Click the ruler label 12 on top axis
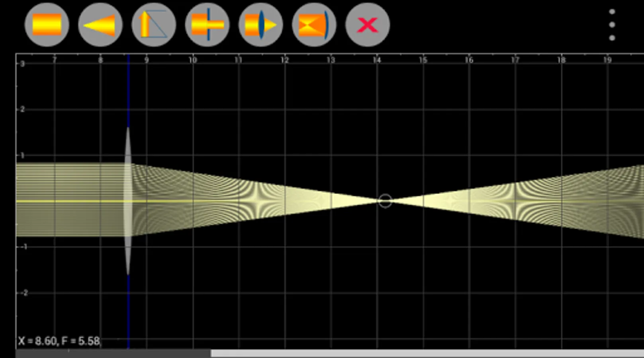 [x=284, y=60]
